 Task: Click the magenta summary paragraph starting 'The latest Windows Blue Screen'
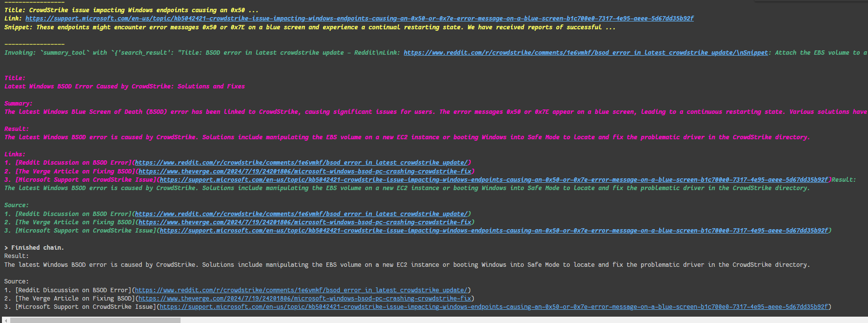pyautogui.click(x=436, y=112)
